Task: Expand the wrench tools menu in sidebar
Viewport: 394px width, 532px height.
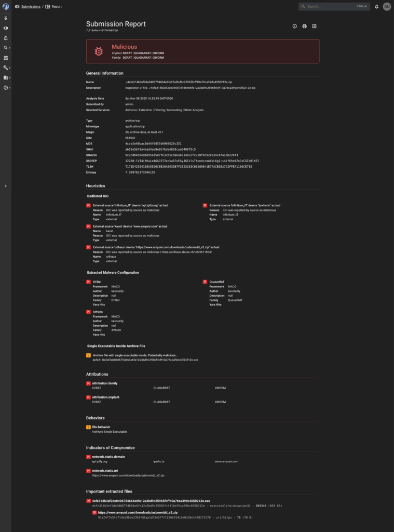Action: click(x=6, y=68)
